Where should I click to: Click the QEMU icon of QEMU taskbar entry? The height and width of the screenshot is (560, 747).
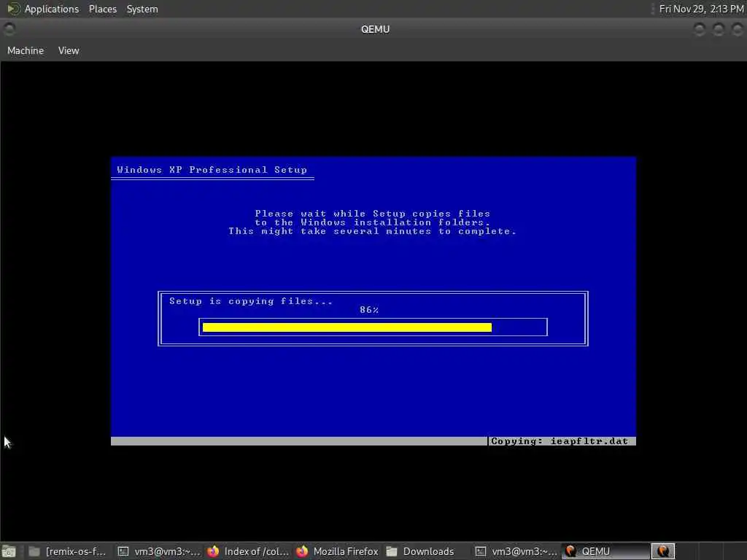pos(570,551)
